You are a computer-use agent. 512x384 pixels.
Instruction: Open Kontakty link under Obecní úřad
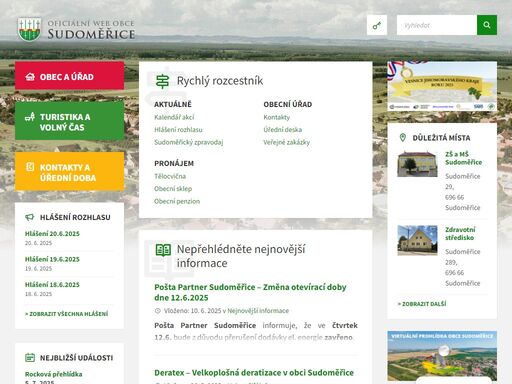tap(277, 117)
